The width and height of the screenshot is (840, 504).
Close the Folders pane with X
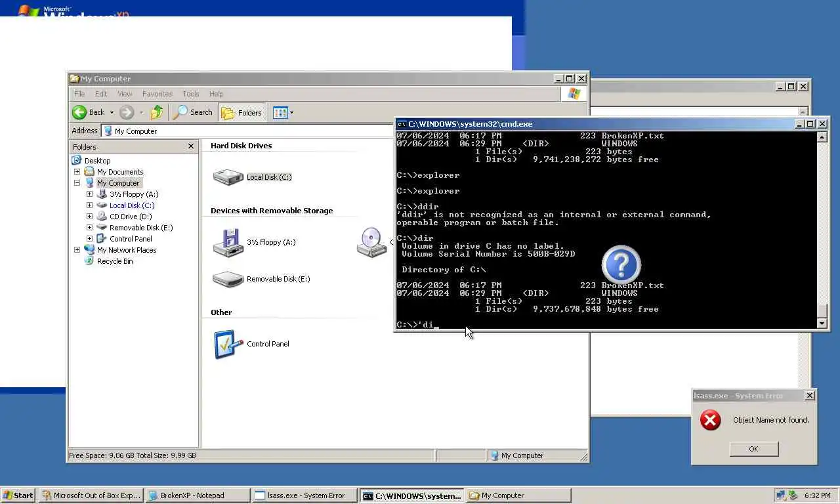coord(191,146)
